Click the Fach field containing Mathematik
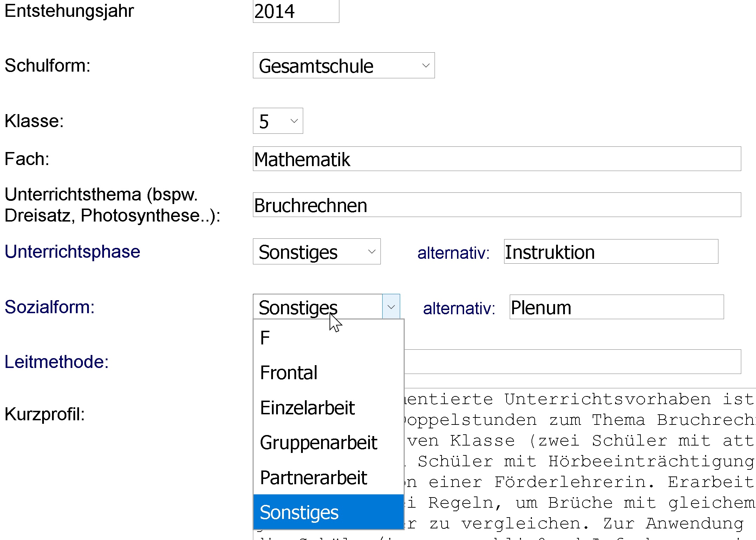This screenshot has height=540, width=756. (497, 159)
